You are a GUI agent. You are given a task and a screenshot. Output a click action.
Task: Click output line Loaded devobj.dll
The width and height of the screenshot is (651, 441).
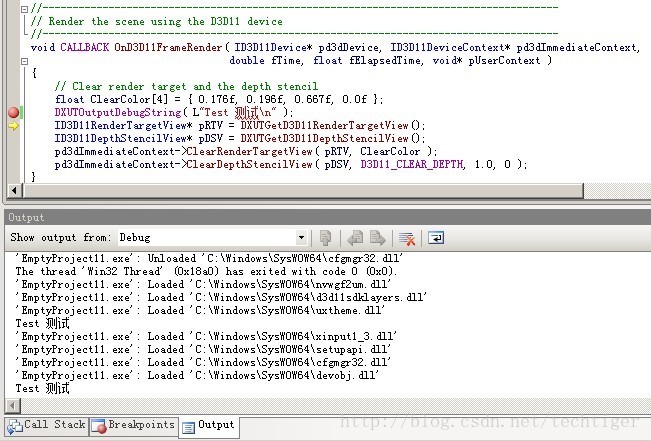198,375
